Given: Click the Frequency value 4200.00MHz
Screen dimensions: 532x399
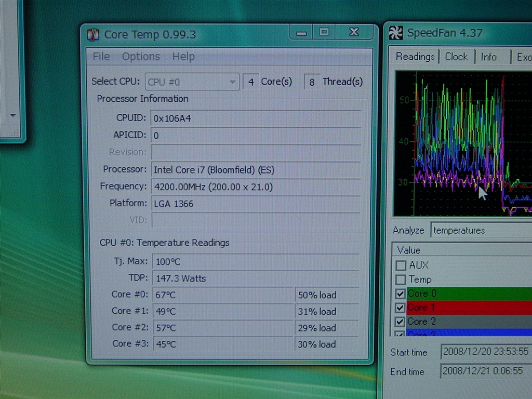Looking at the screenshot, I should [x=256, y=187].
